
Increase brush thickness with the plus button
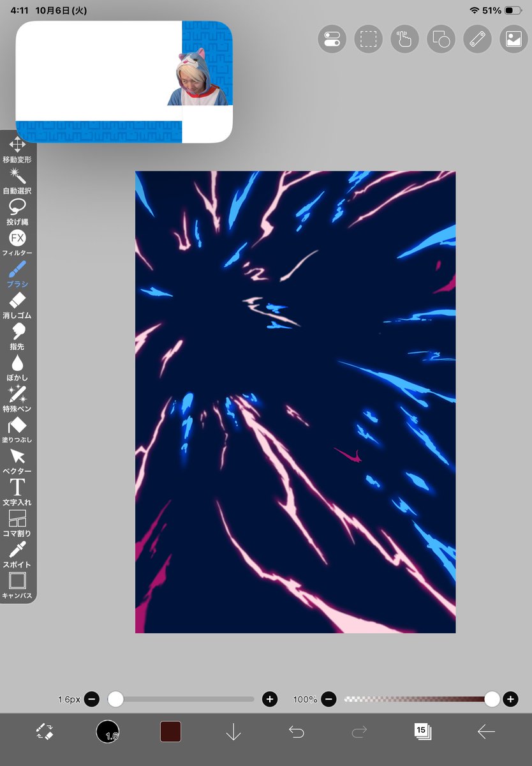pyautogui.click(x=270, y=700)
